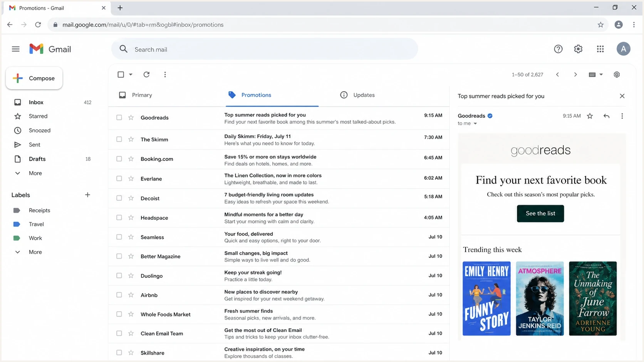Open the Skillshare email row
The image size is (644, 362).
tap(279, 352)
